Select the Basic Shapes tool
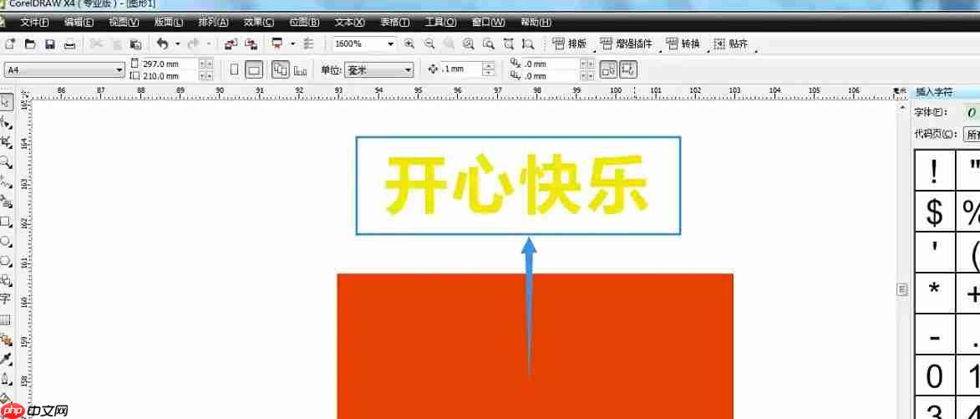 point(6,280)
